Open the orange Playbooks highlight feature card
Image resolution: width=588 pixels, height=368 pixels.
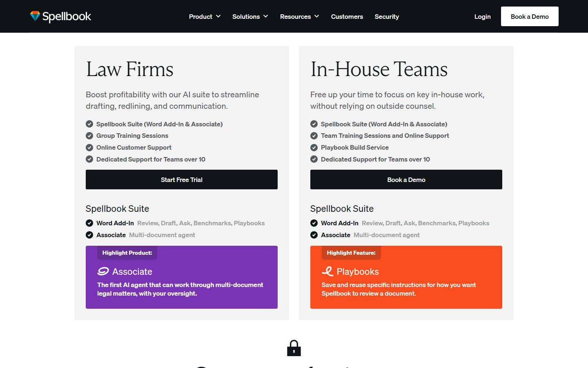pyautogui.click(x=406, y=277)
